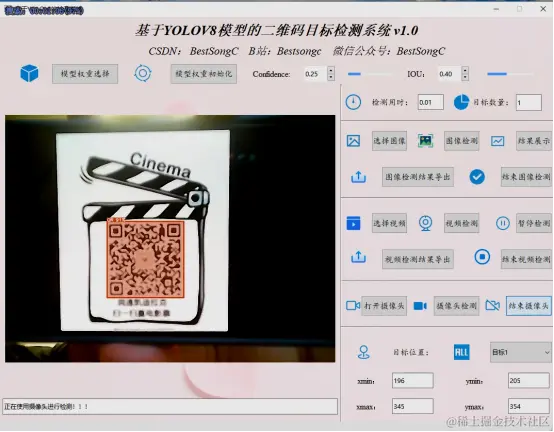This screenshot has width=554, height=432.
Task: Click the 结束图像检测 button
Action: pos(526,177)
